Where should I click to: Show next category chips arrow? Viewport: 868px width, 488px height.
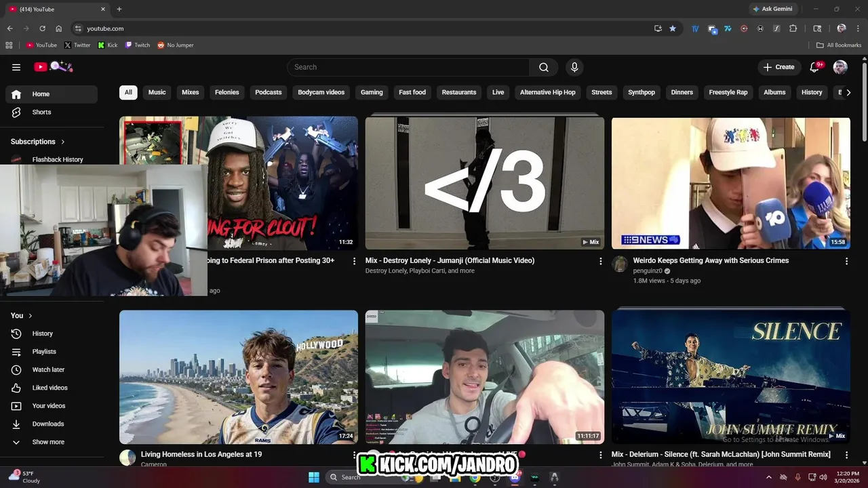tap(848, 93)
